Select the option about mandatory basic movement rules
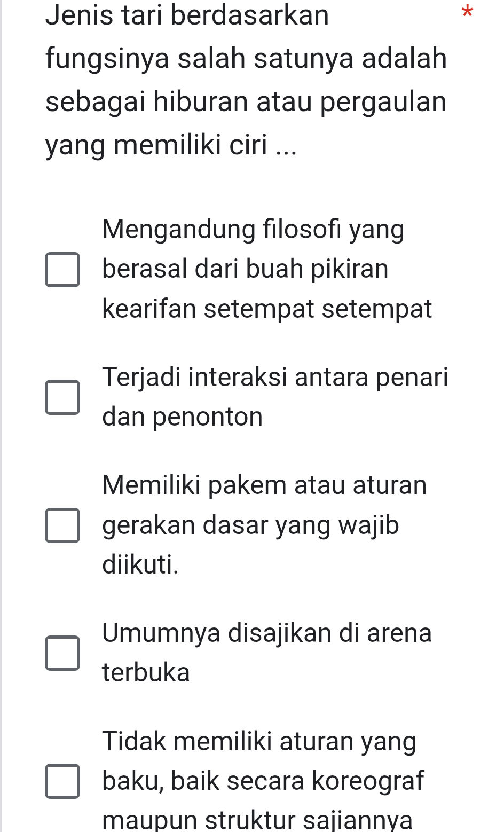 coord(63,525)
